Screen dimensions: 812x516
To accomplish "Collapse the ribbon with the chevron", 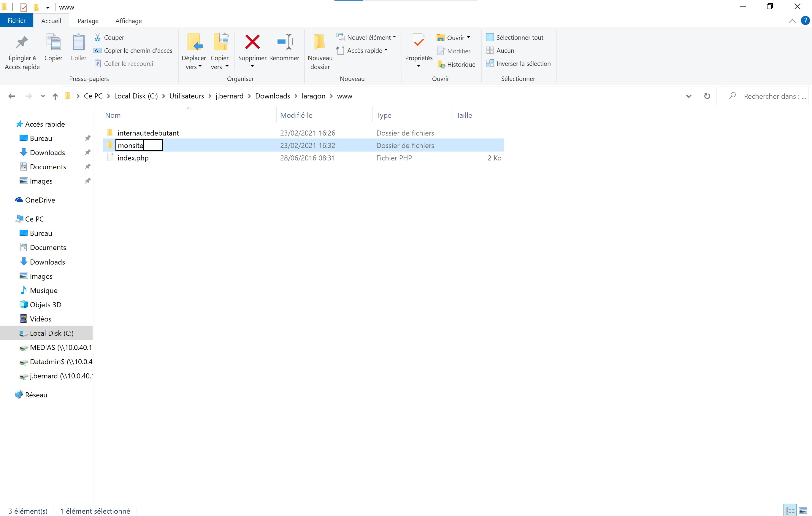I will [792, 21].
